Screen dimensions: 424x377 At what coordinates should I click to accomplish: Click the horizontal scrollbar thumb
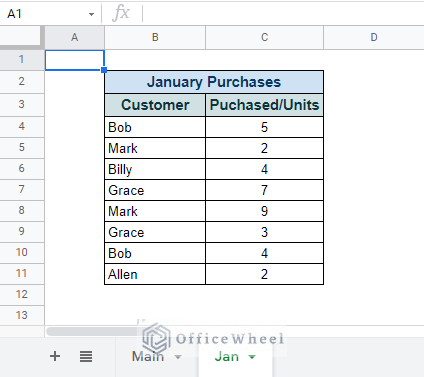coord(92,331)
